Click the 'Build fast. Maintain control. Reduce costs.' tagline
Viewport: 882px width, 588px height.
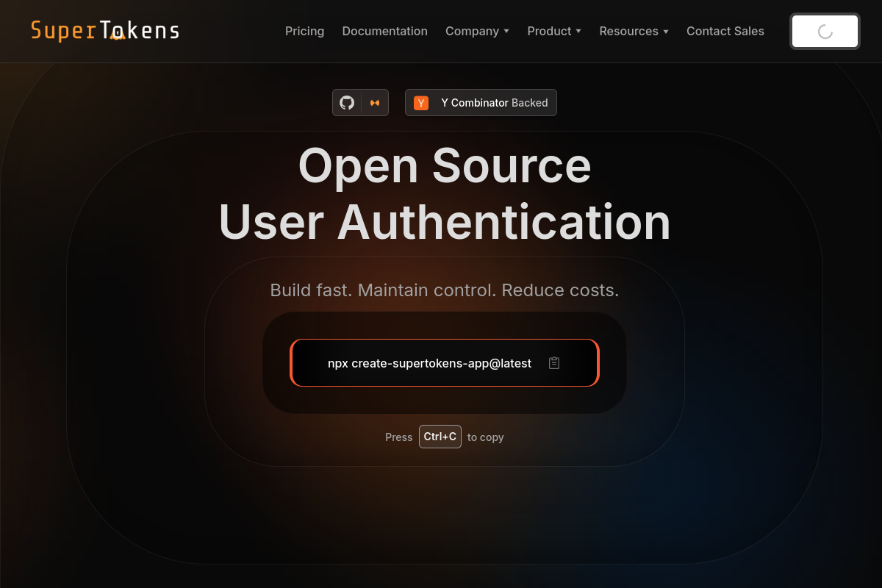[x=445, y=290]
